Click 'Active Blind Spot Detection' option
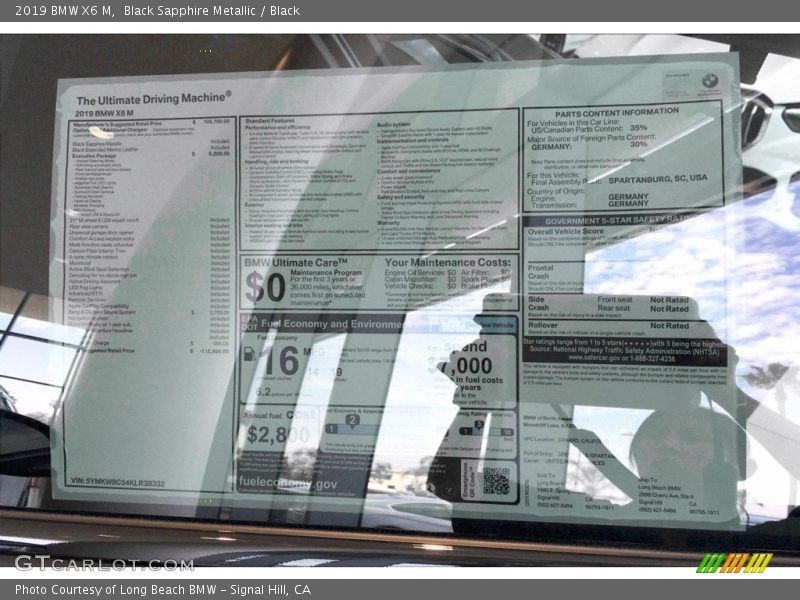This screenshot has width=800, height=600. point(99,269)
